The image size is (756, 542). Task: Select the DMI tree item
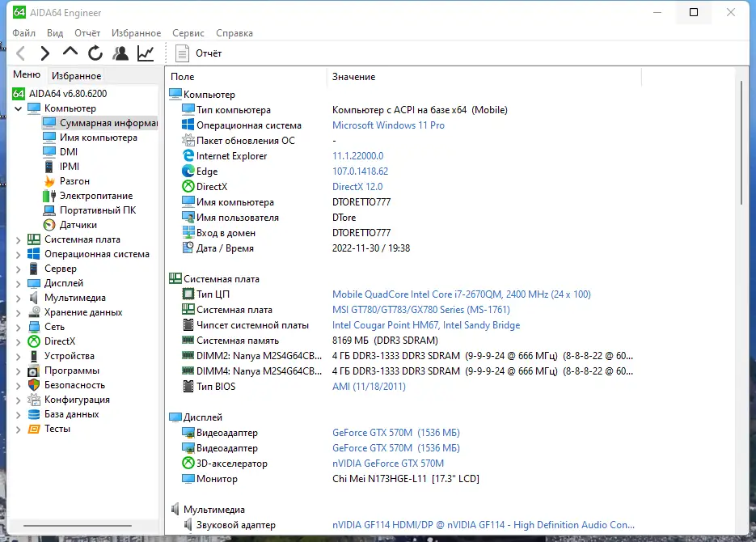[68, 151]
